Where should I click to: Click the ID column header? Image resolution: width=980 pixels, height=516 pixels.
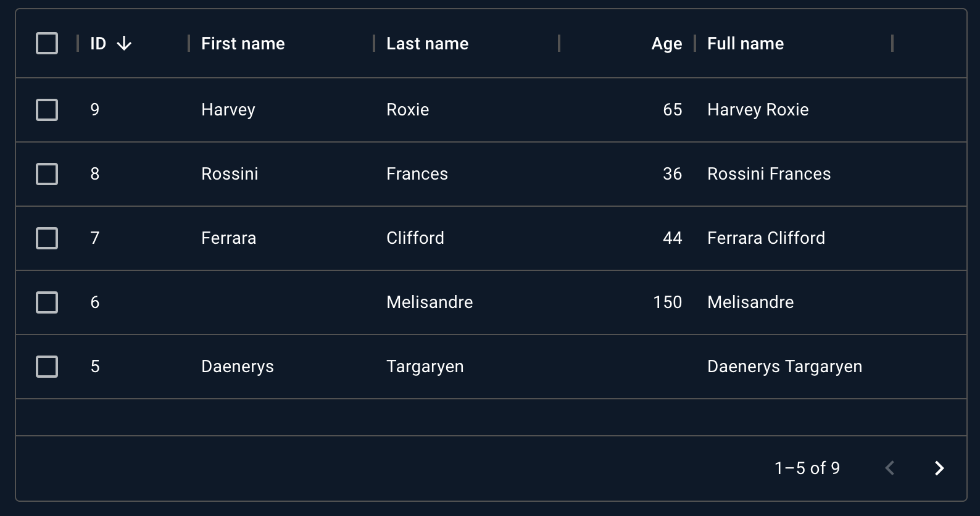tap(96, 43)
